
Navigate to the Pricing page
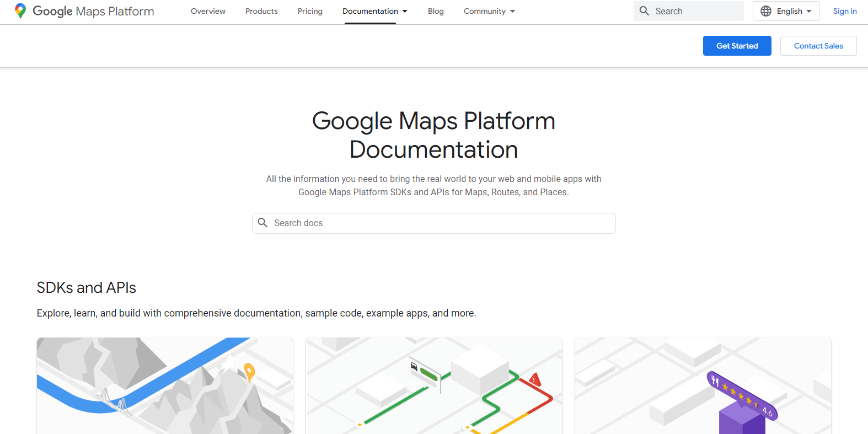tap(310, 11)
